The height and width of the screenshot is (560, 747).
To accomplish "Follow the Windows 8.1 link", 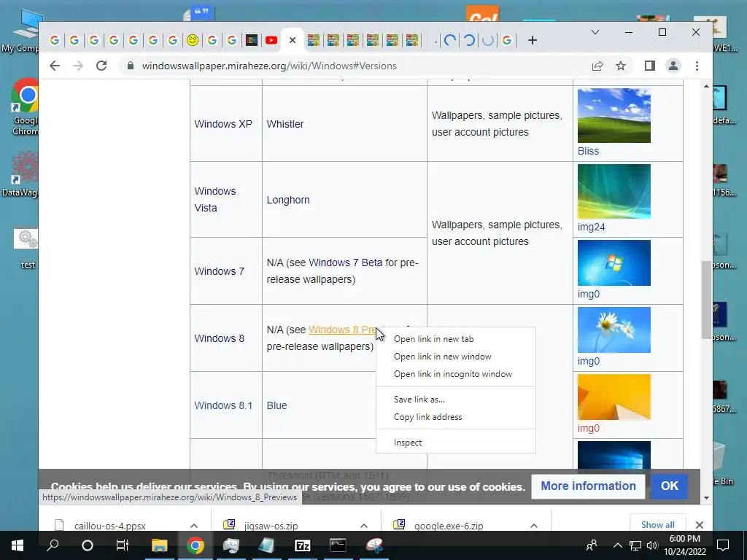I will [223, 405].
